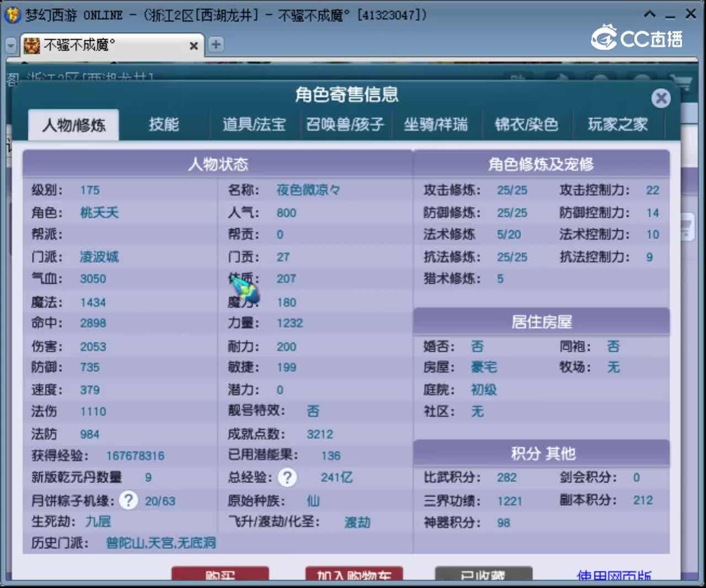Image resolution: width=706 pixels, height=588 pixels.
Task: Click the 命中 value 2898
Action: (93, 323)
